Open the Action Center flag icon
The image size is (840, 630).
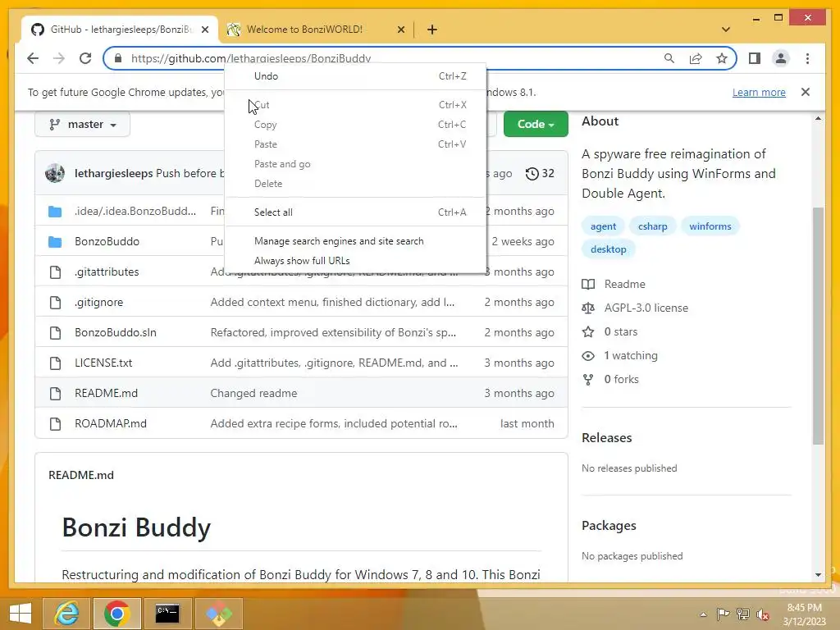(x=723, y=614)
